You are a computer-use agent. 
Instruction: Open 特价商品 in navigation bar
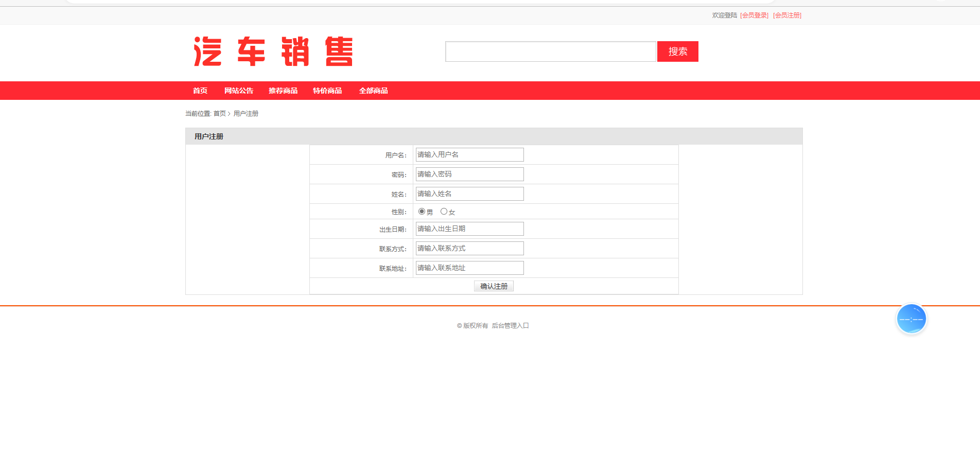(x=327, y=91)
